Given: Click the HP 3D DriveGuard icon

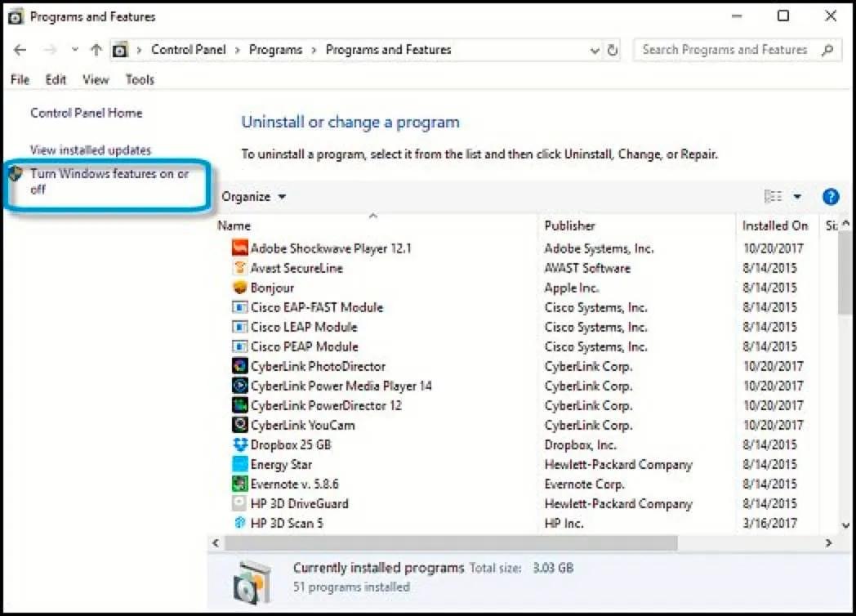Looking at the screenshot, I should click(x=239, y=503).
